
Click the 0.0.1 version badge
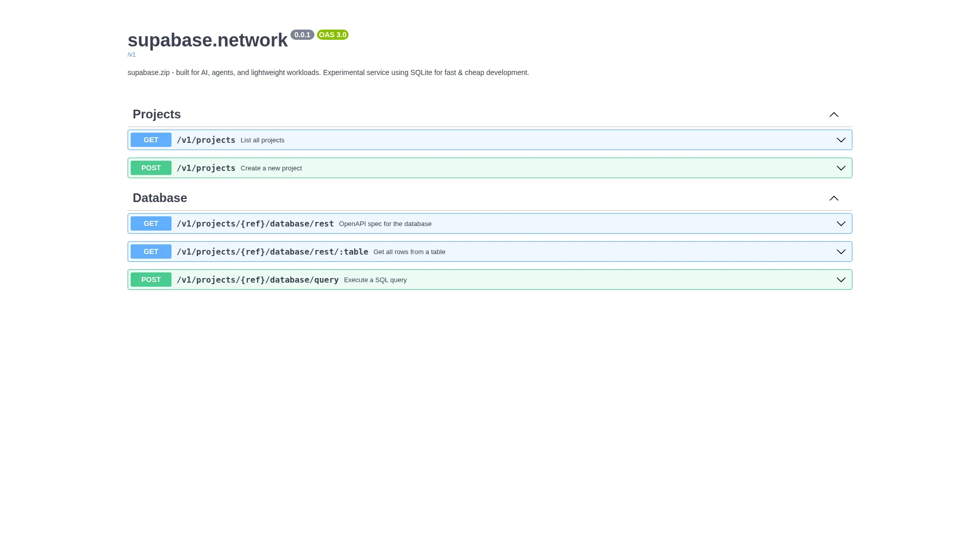(x=302, y=35)
